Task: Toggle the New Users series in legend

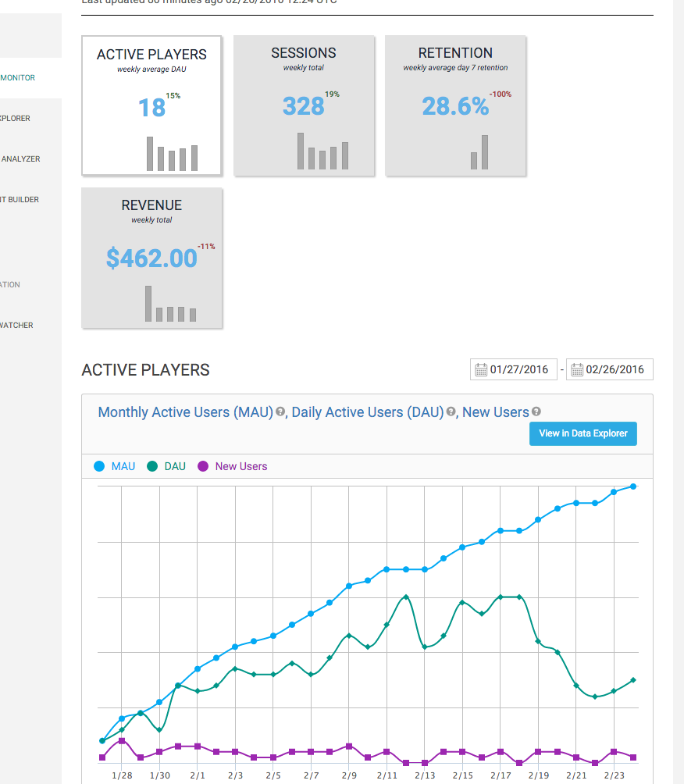Action: click(x=233, y=466)
